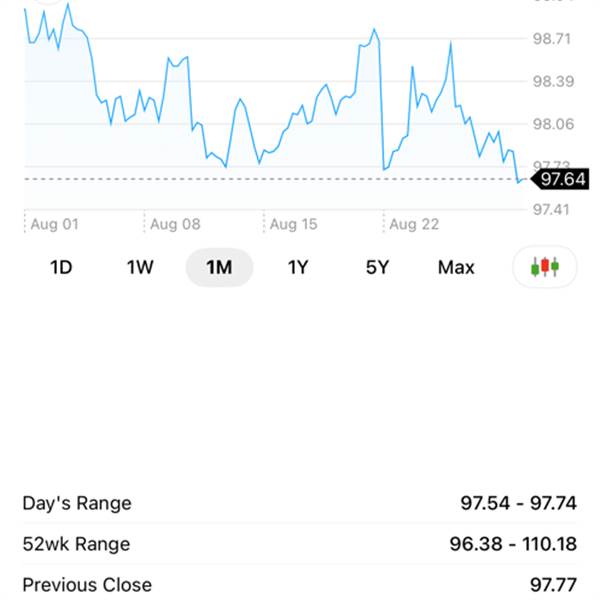
Task: Tap the 98.39 price axis label
Action: (553, 81)
